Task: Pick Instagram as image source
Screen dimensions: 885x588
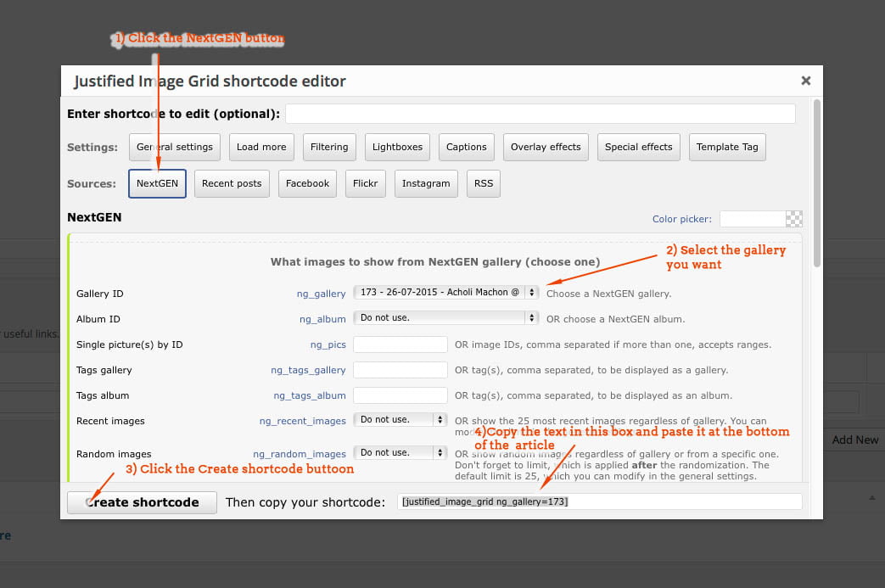Action: point(426,183)
